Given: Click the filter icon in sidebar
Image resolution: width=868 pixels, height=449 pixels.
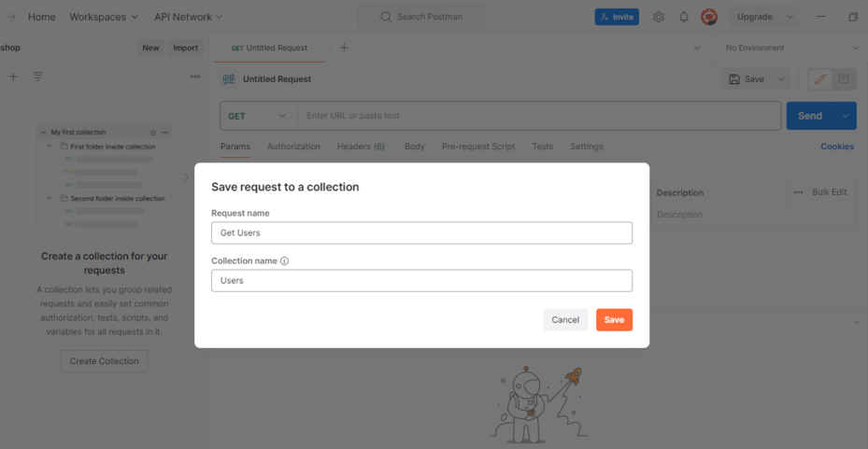Looking at the screenshot, I should click(x=38, y=77).
